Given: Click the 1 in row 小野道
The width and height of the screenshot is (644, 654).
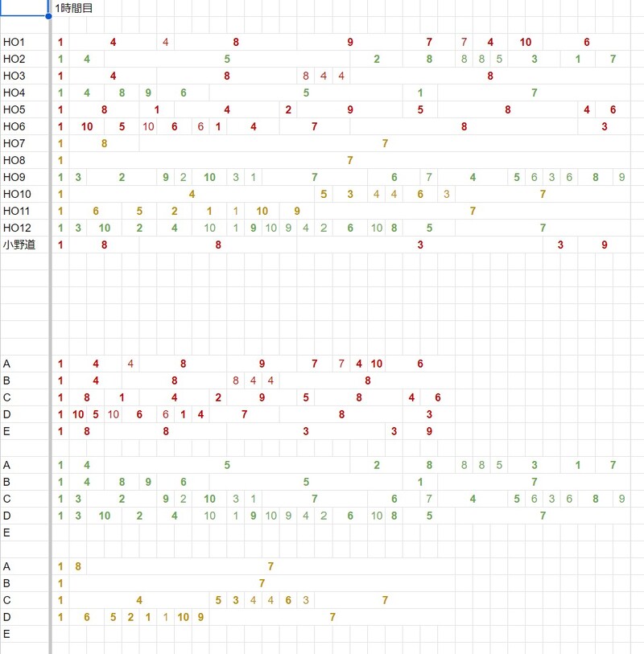Looking at the screenshot, I should 60,245.
